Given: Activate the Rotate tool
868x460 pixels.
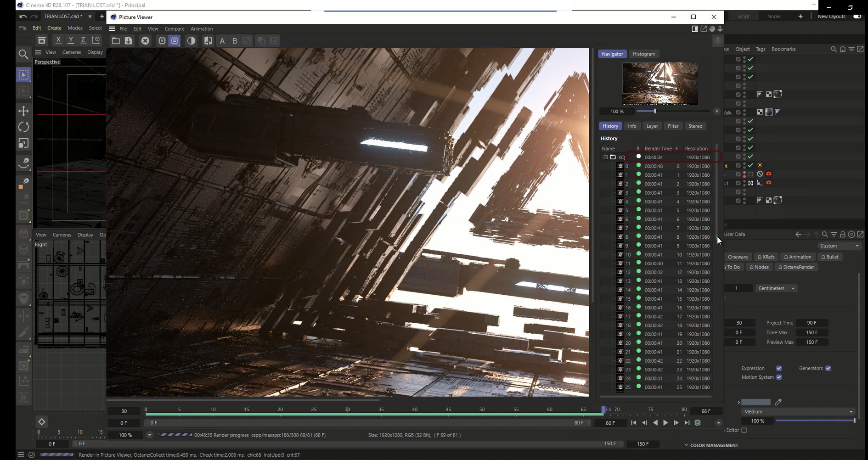Looking at the screenshot, I should pos(23,127).
